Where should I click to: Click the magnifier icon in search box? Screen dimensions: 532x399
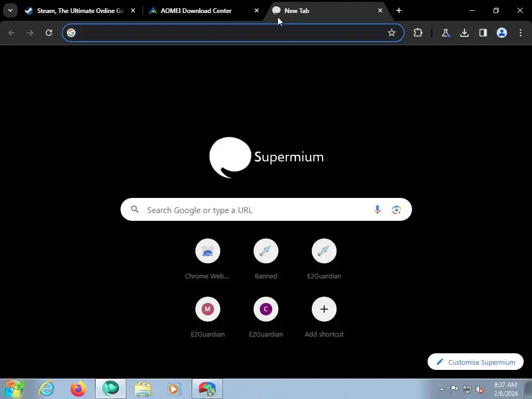tap(135, 209)
